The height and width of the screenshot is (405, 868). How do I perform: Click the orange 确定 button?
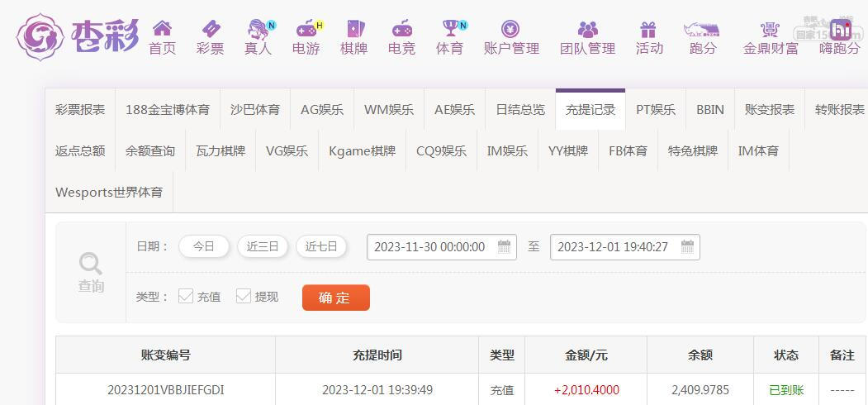tap(335, 298)
